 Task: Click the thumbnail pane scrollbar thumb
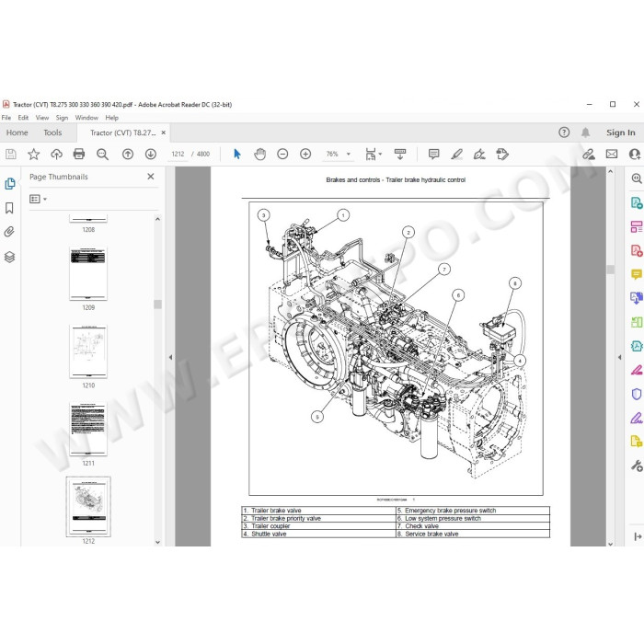tap(157, 305)
